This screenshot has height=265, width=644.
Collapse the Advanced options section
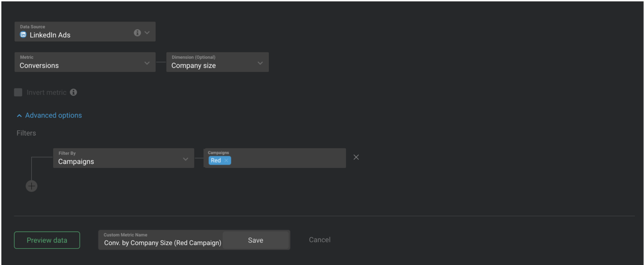(x=49, y=115)
